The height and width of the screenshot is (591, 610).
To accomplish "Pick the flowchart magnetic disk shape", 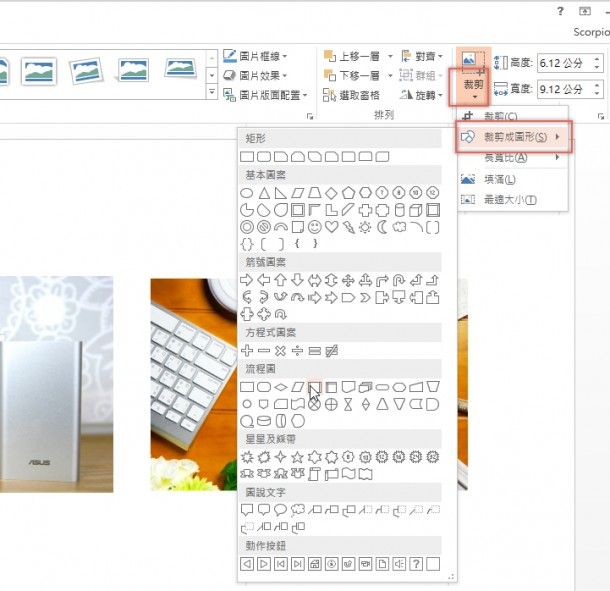I will point(264,421).
